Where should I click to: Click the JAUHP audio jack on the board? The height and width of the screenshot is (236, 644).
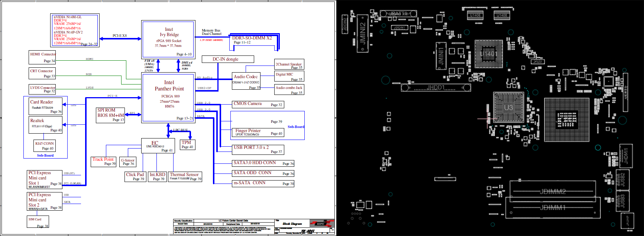(x=628, y=221)
